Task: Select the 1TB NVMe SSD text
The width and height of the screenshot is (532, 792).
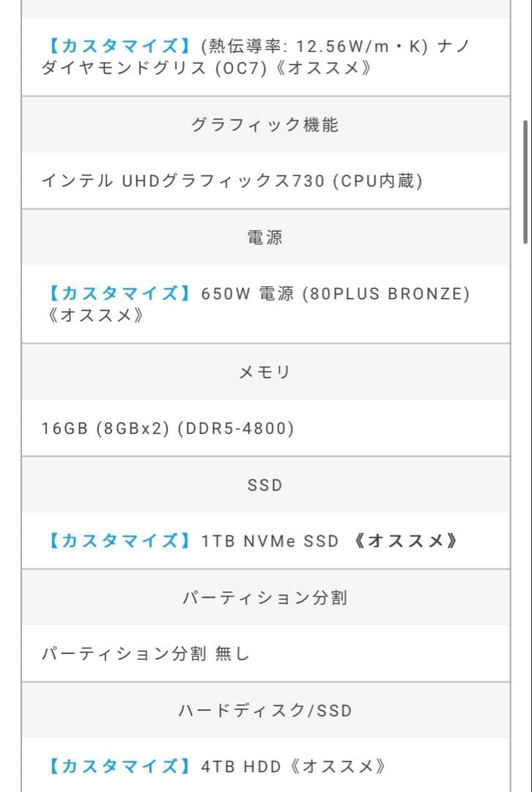Action: pyautogui.click(x=270, y=541)
